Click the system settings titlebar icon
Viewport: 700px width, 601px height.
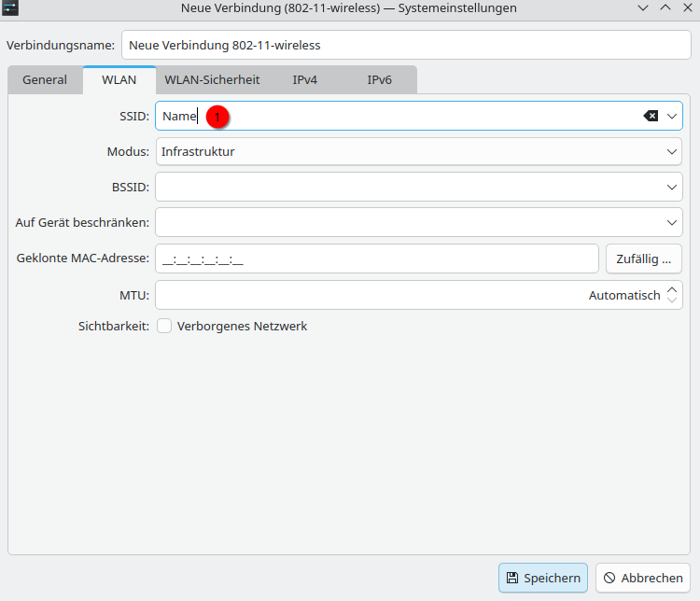tap(11, 7)
